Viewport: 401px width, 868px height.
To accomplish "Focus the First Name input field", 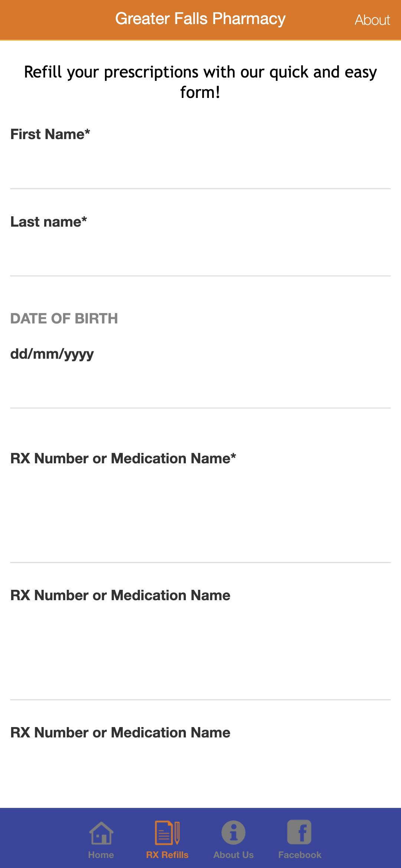I will [x=200, y=167].
